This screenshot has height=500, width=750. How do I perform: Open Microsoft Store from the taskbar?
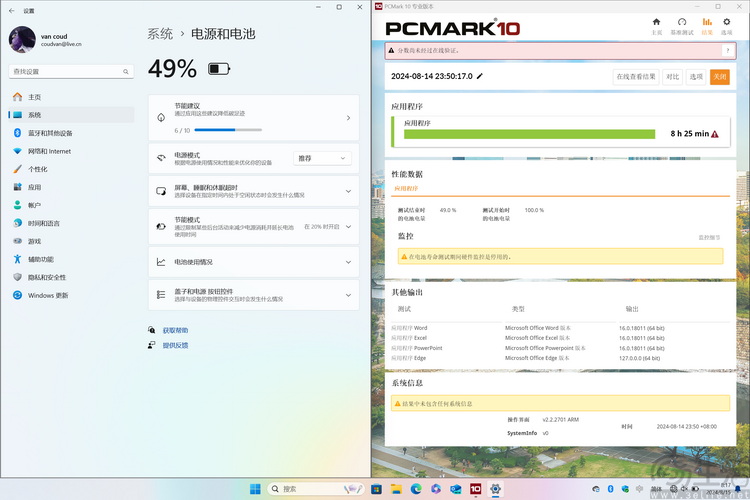pos(376,489)
